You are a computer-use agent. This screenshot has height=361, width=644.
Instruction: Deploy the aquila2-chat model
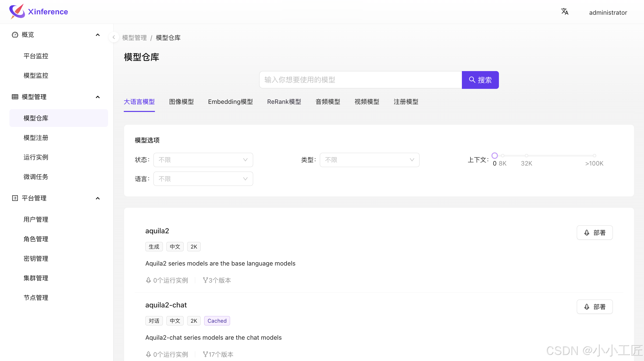[595, 307]
